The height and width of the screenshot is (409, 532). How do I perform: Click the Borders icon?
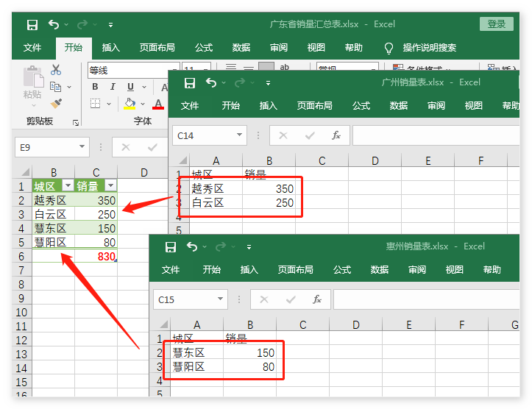pos(96,104)
